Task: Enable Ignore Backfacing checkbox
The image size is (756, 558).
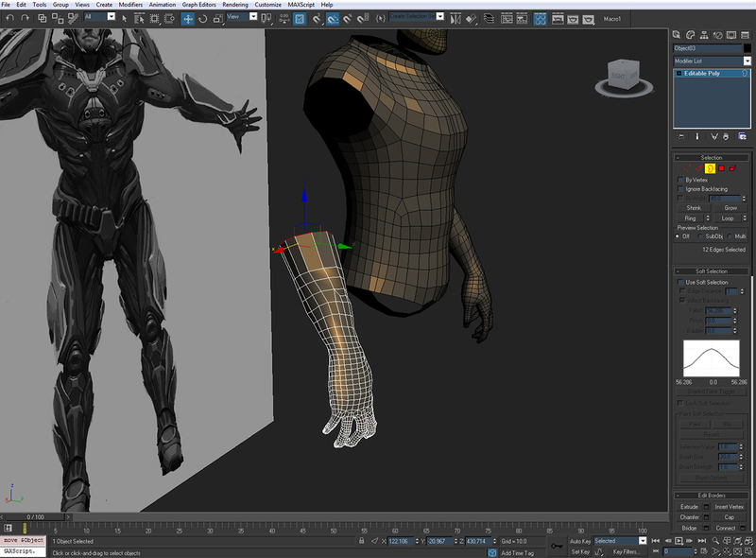Action: tap(680, 189)
